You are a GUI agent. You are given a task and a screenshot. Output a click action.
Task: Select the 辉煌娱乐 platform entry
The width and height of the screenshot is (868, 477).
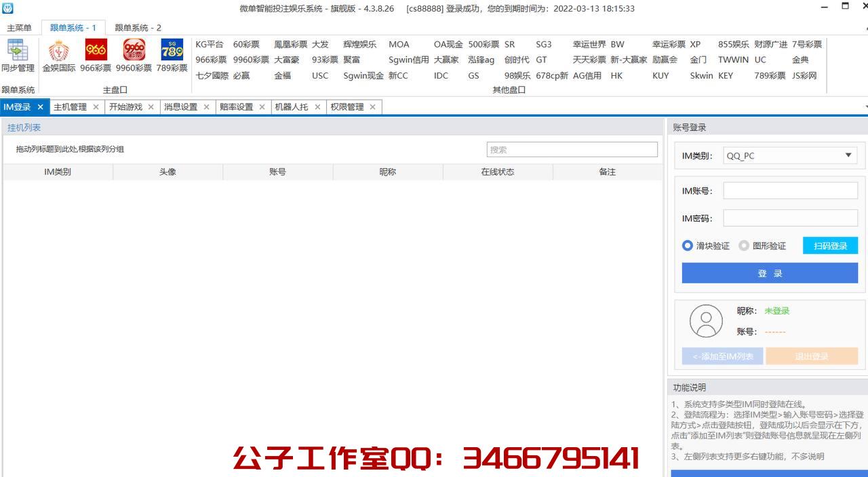click(360, 44)
